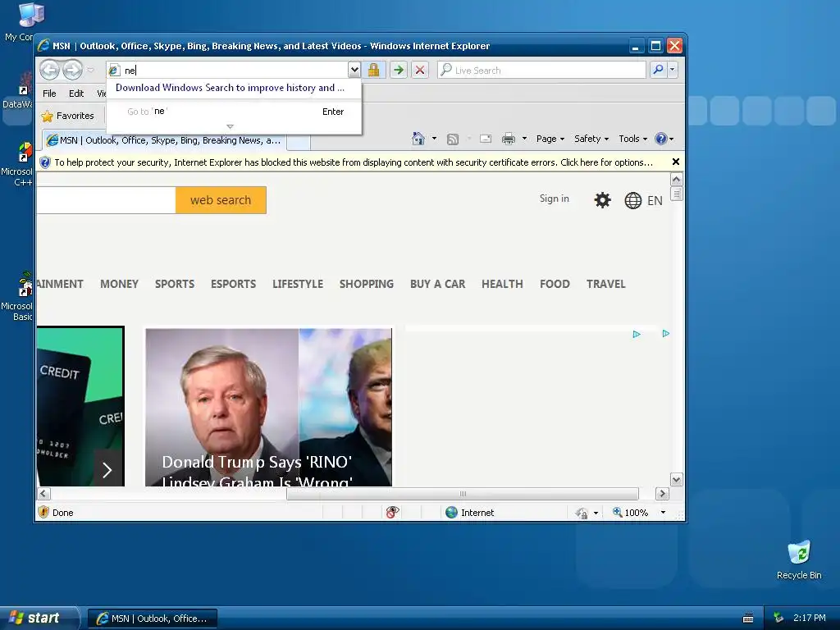
Task: Open the SHOPPING section
Action: pos(367,284)
